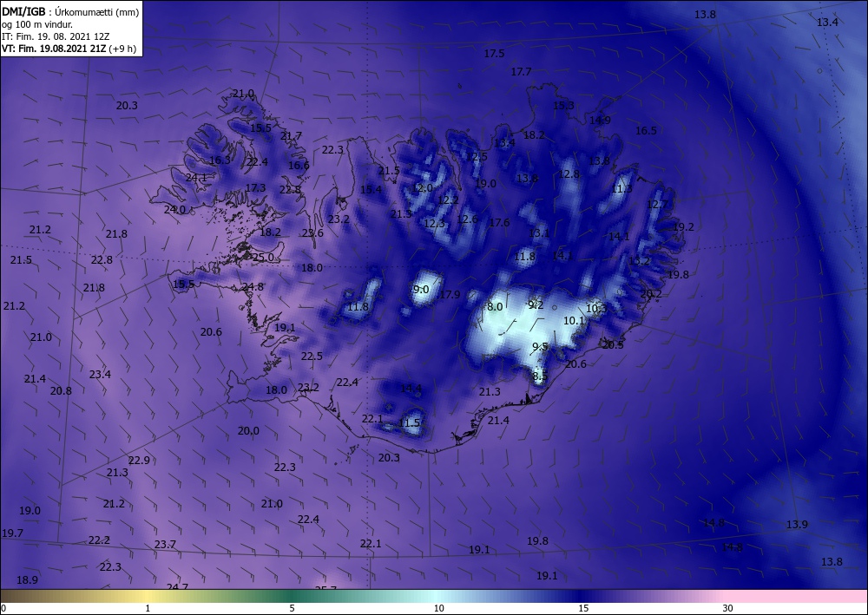Click the 17.6 value label
This screenshot has height=615, width=868.
(x=499, y=222)
